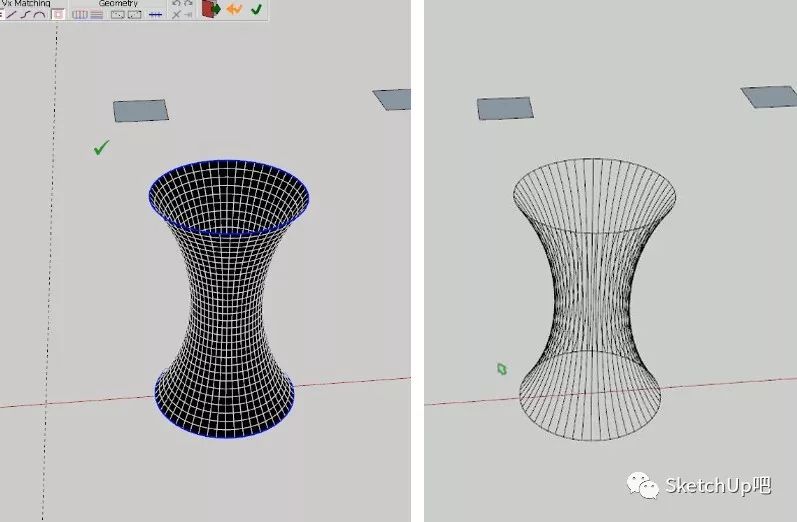
Task: Click the gray X cancel icon
Action: point(176,15)
